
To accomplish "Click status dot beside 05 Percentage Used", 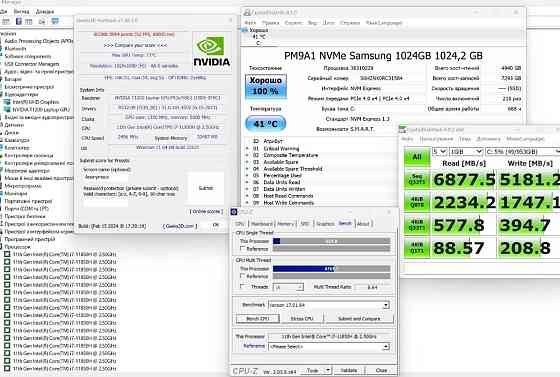I will [x=247, y=176].
